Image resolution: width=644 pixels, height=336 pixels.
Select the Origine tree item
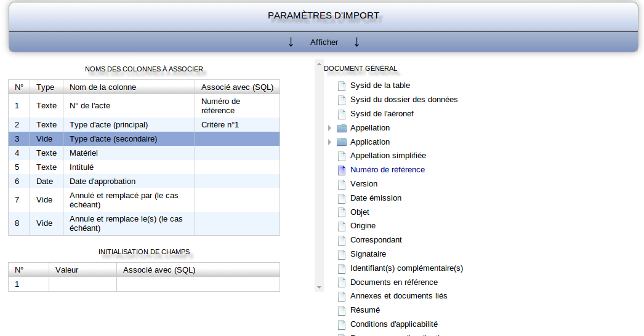pyautogui.click(x=363, y=226)
